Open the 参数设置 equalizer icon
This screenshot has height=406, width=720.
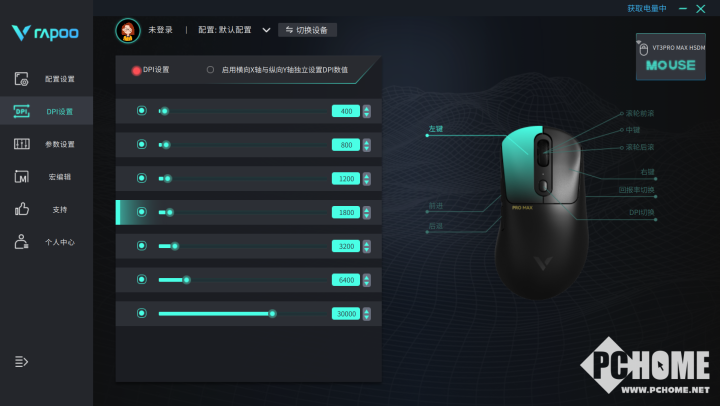(x=22, y=144)
